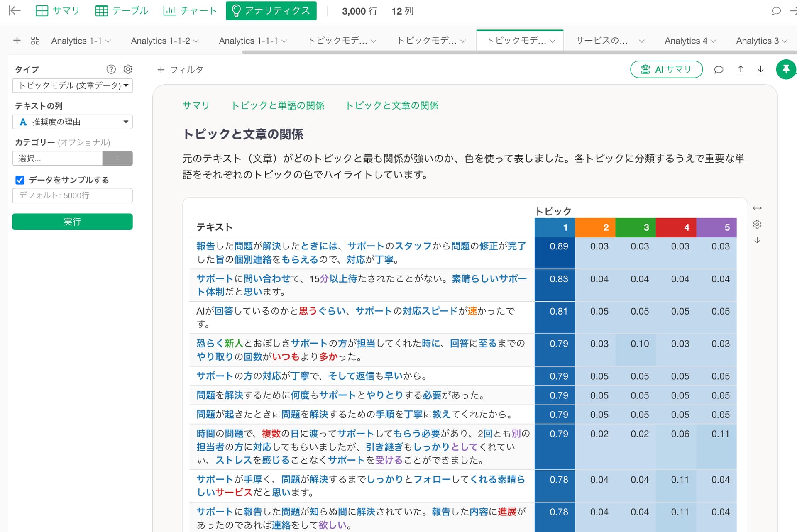Screen dimensions: 797x532
Task: Click the purple topic 5 header swatch
Action: coord(716,227)
